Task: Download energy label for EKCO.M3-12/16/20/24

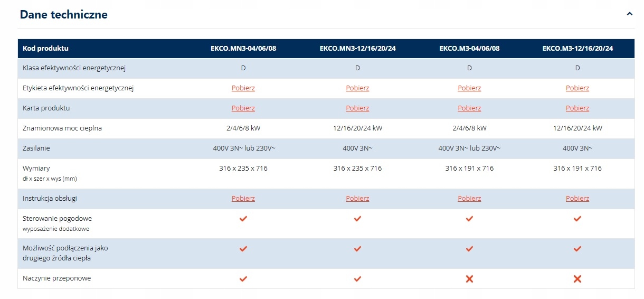Action: 577,88
